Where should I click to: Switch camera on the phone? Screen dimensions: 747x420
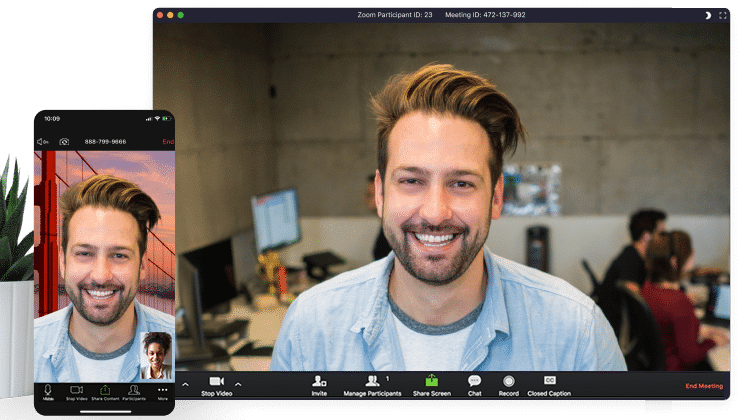tap(64, 141)
